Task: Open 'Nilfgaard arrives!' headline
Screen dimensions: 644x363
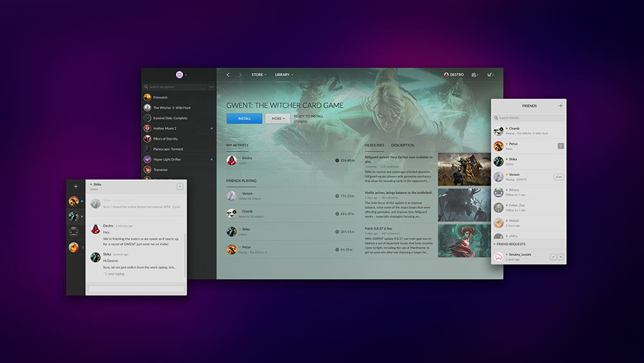Action: 399,159
